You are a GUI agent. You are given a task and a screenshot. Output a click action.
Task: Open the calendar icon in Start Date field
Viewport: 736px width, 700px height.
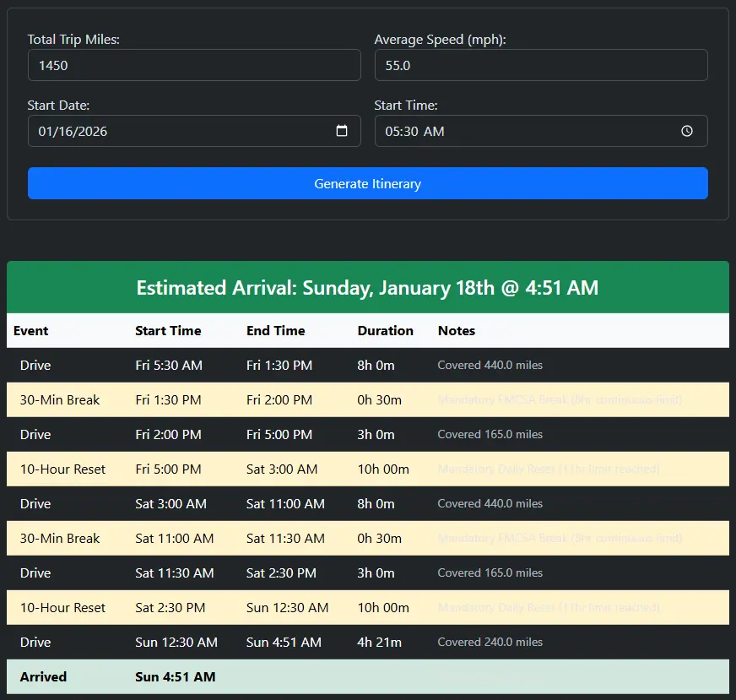click(x=342, y=131)
